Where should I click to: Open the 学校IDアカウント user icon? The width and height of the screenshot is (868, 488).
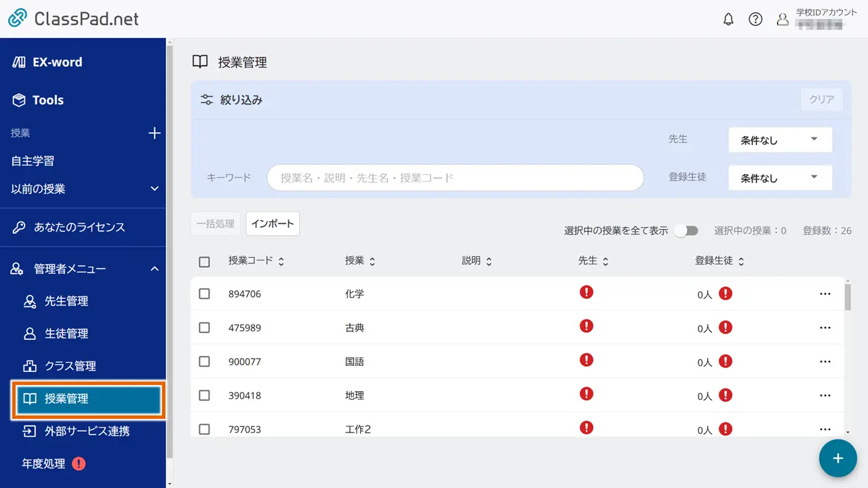point(783,19)
